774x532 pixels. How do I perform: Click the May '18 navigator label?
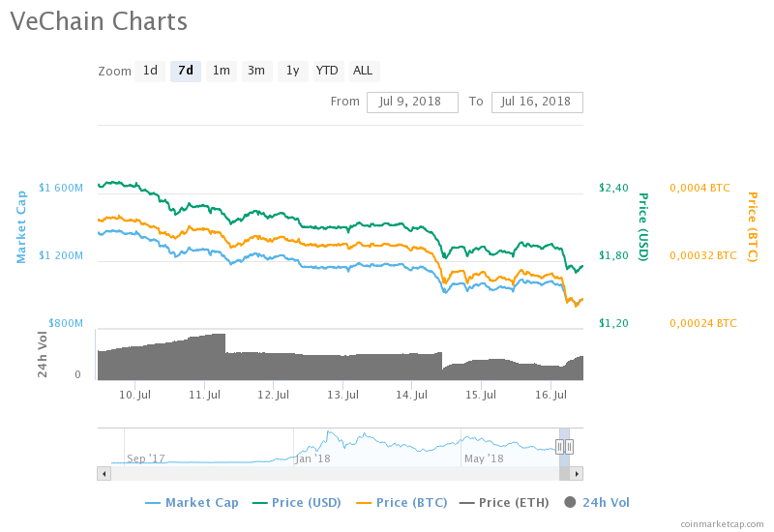[x=484, y=458]
